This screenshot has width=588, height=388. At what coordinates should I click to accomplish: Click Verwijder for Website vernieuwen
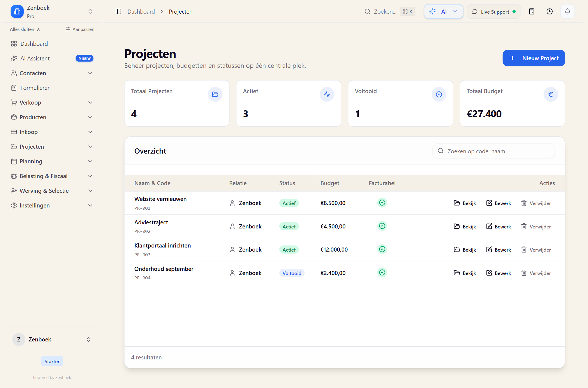pyautogui.click(x=536, y=203)
